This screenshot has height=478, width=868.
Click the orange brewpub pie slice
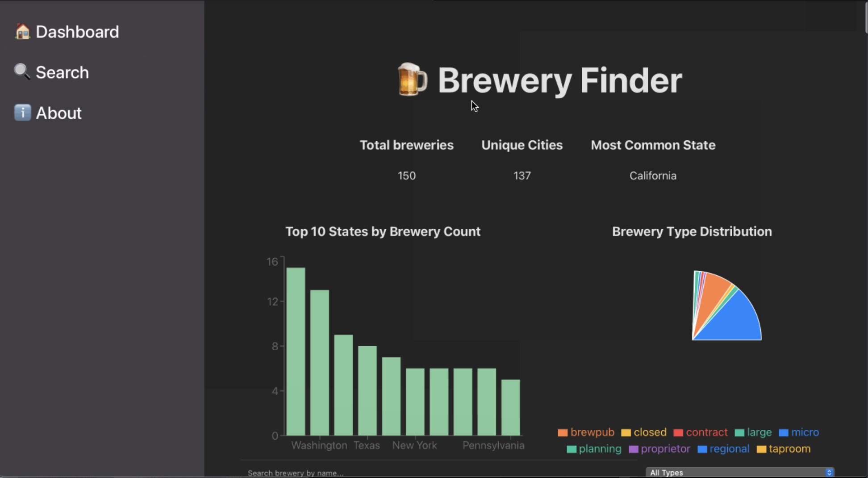point(714,295)
